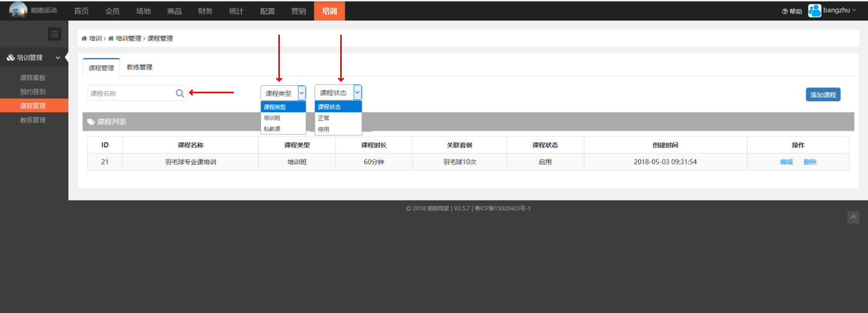Click the 创建时间 column header

point(665,145)
